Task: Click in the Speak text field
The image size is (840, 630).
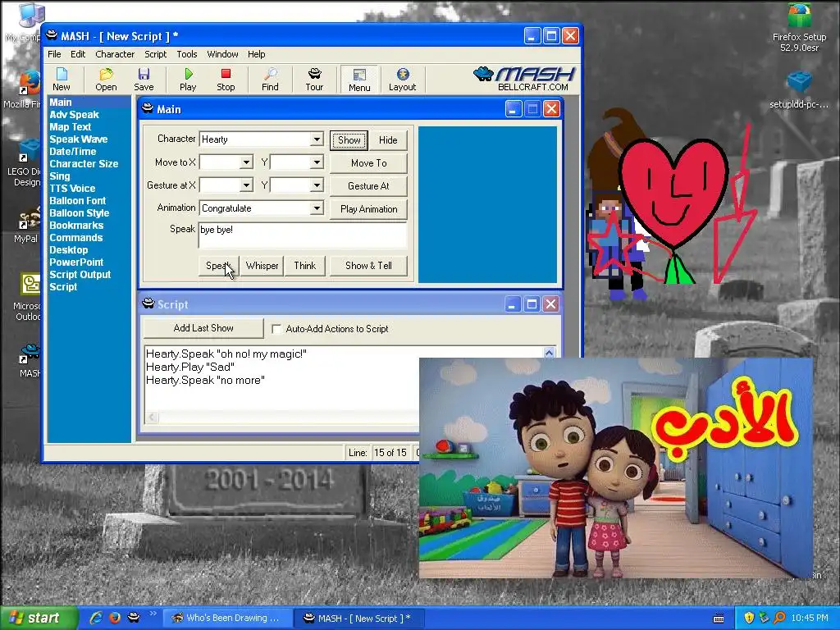Action: click(x=303, y=235)
